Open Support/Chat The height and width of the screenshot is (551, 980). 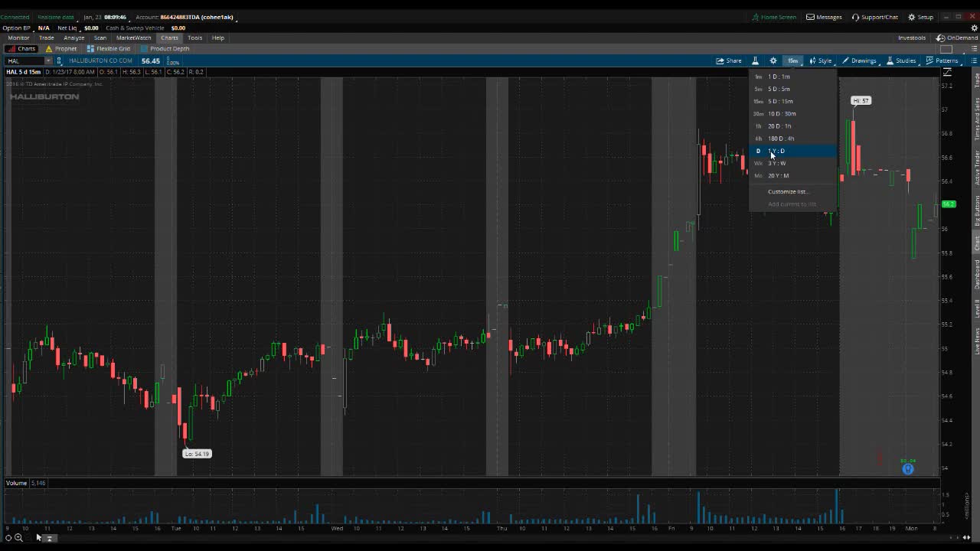tap(874, 17)
